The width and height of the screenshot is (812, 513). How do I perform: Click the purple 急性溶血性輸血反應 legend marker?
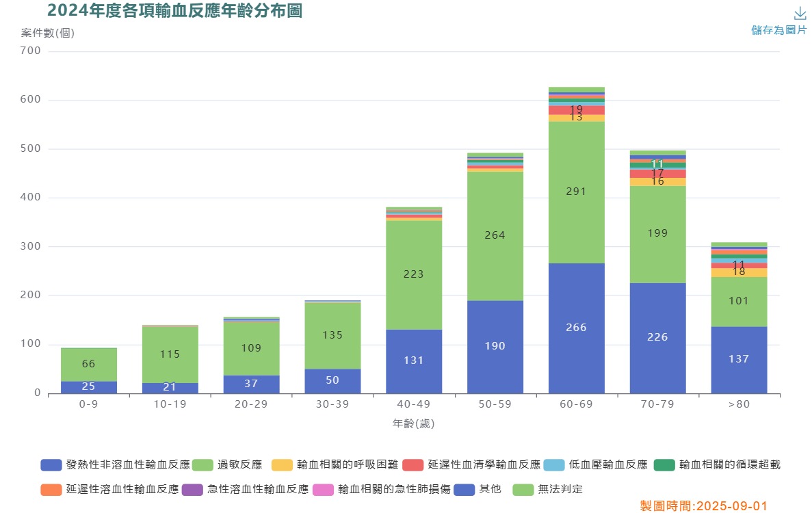[193, 490]
